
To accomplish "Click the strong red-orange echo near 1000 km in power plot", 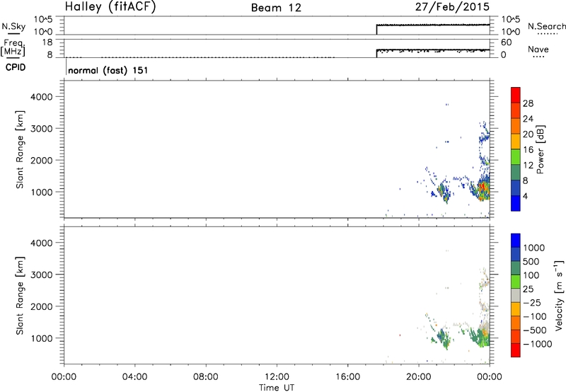I will click(483, 188).
